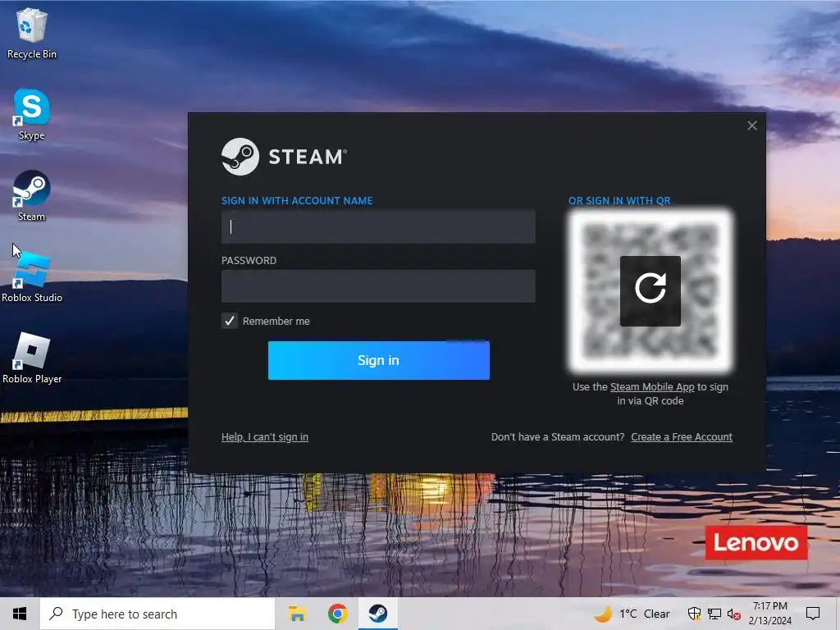Click Create a Free Account link
The image size is (840, 630).
coord(682,437)
